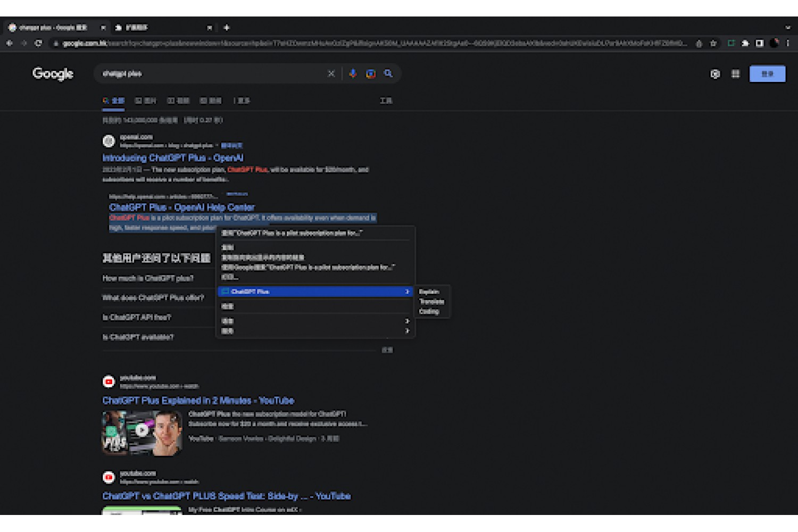Click the lock icon in the address bar
This screenshot has width=798, height=532.
pos(56,44)
